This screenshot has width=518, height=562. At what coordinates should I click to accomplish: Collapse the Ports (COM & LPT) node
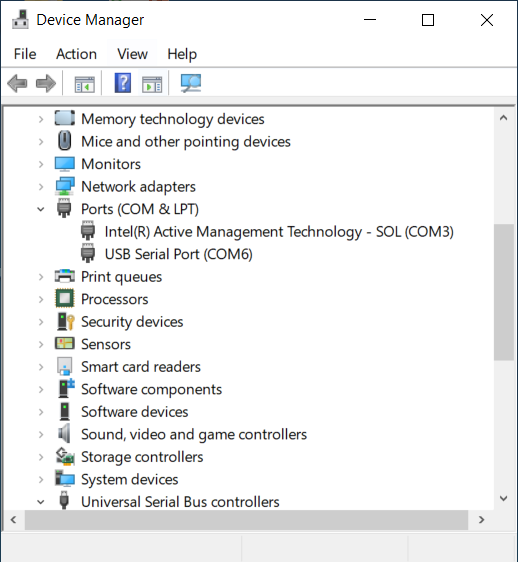41,209
